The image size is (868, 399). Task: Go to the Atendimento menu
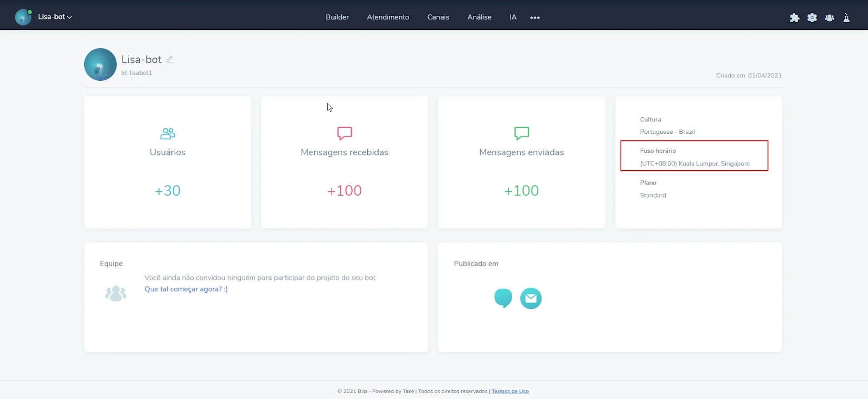pos(388,17)
